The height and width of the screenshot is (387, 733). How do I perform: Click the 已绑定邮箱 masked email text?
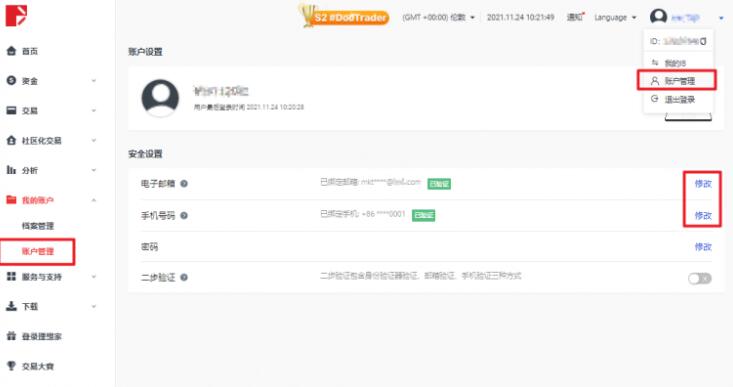pos(370,182)
